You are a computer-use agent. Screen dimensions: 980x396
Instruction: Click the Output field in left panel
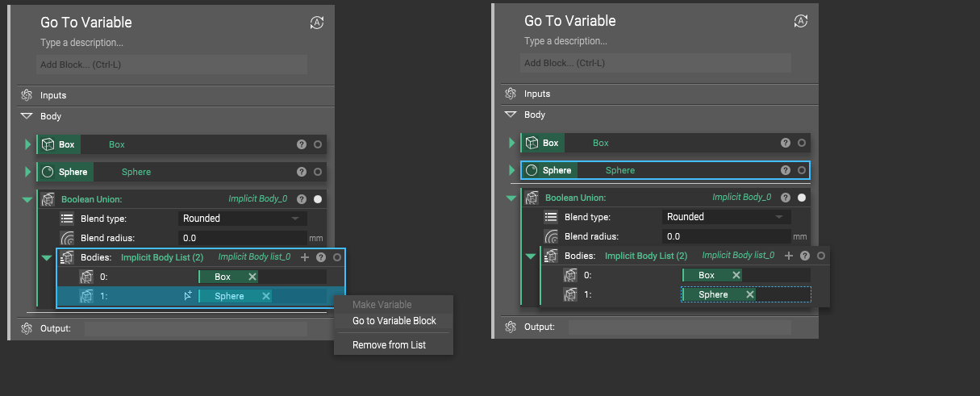[196, 329]
